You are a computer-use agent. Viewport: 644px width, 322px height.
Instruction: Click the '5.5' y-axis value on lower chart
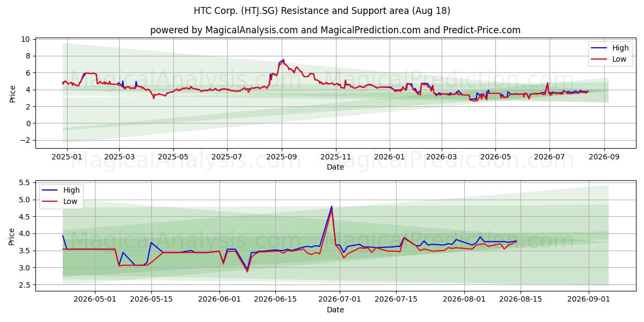[x=25, y=182]
